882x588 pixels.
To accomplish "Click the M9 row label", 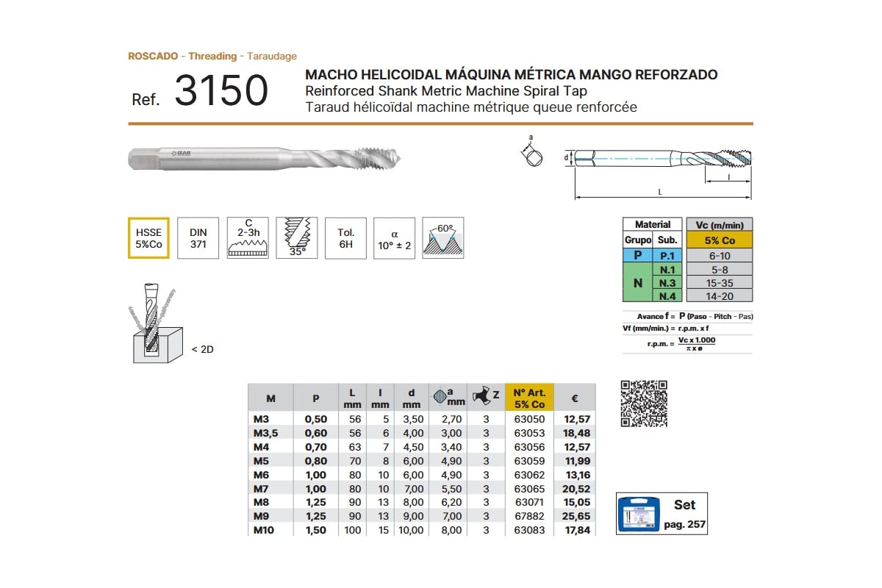I will 262,517.
